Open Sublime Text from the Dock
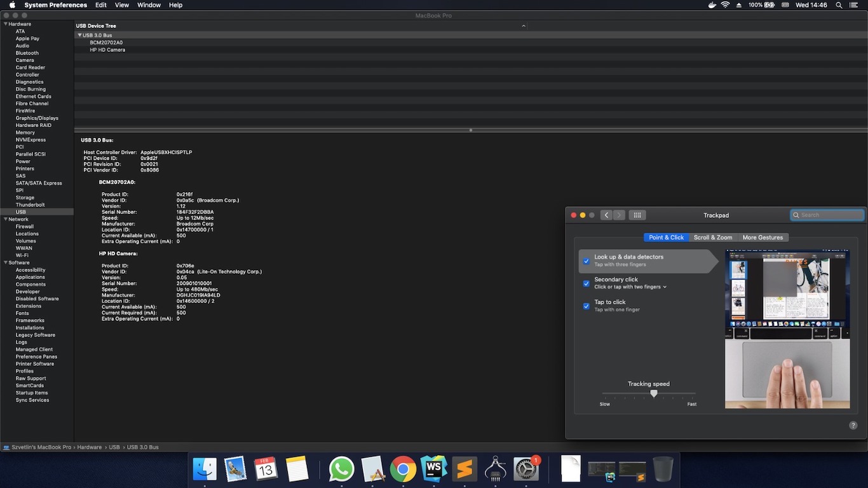Screen dimensions: 868x488 465,470
